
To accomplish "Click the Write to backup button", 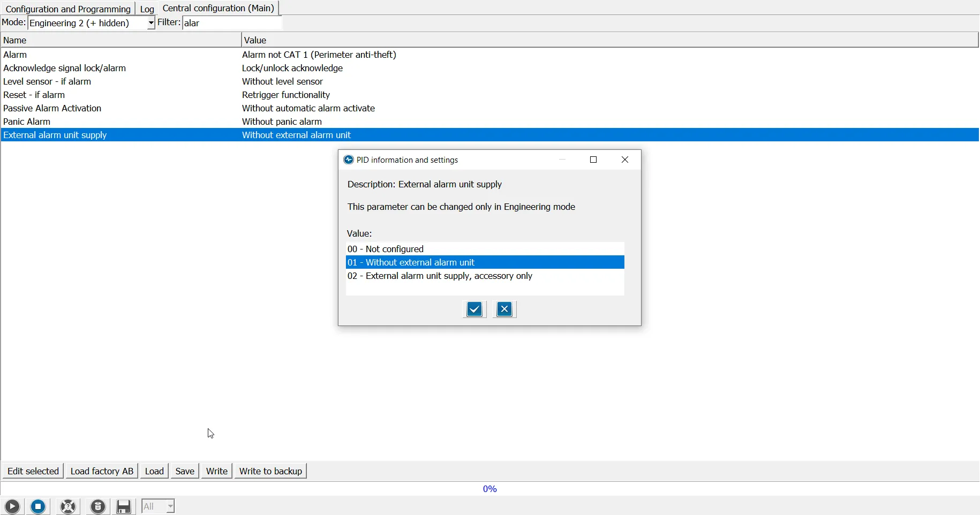I will (x=271, y=471).
